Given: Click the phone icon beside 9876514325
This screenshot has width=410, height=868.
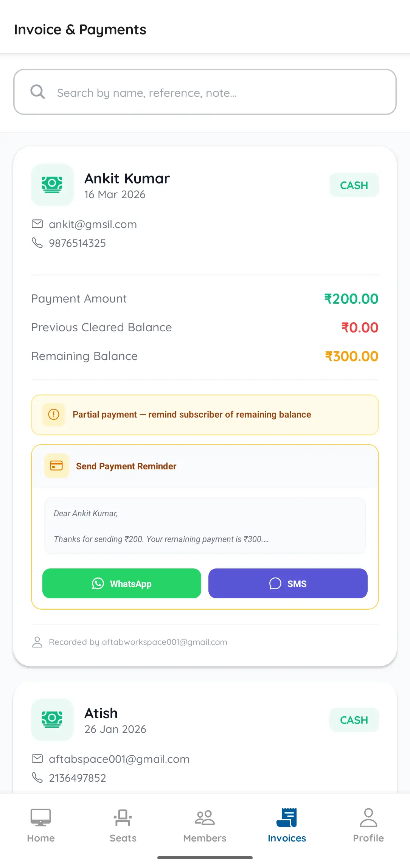Looking at the screenshot, I should pyautogui.click(x=37, y=243).
